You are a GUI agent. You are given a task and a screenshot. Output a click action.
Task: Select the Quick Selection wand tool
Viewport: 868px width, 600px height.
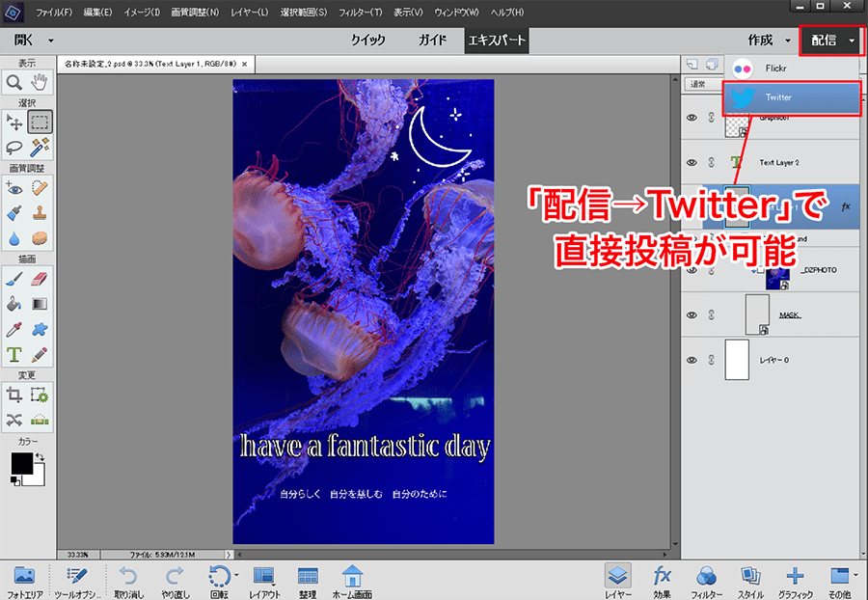[40, 148]
